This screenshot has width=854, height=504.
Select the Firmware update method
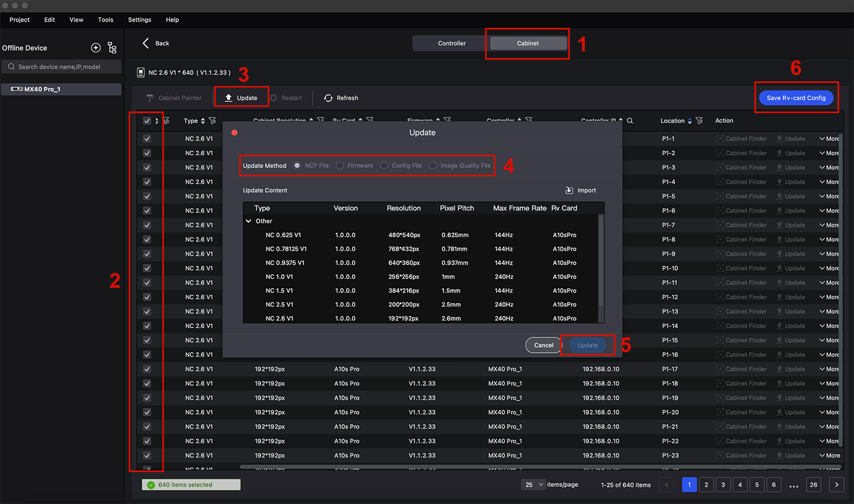(x=340, y=165)
